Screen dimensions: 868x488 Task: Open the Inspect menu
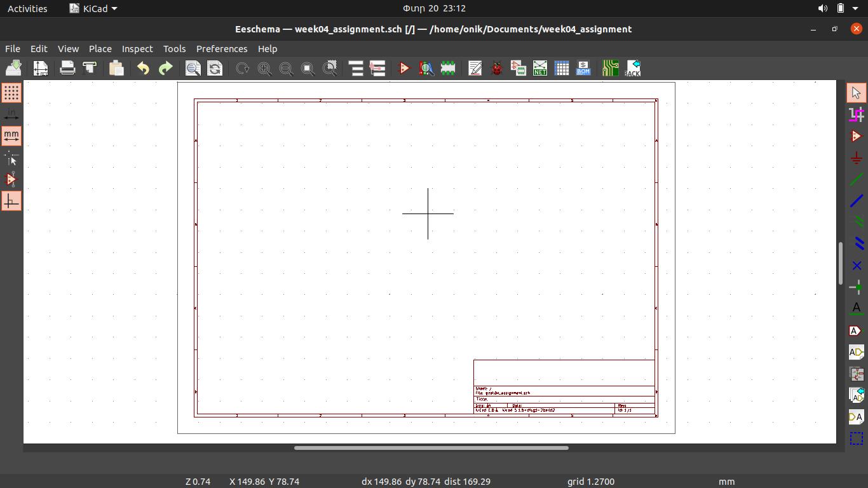point(137,48)
